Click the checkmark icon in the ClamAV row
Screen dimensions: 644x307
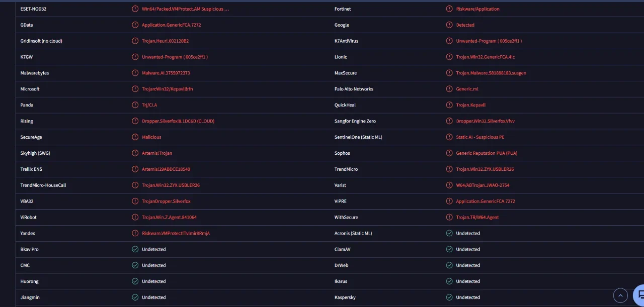(x=449, y=249)
